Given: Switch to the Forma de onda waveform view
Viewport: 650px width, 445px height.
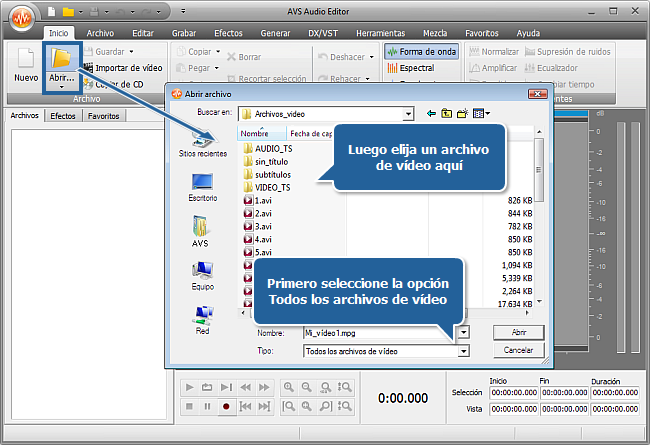Looking at the screenshot, I should (422, 52).
